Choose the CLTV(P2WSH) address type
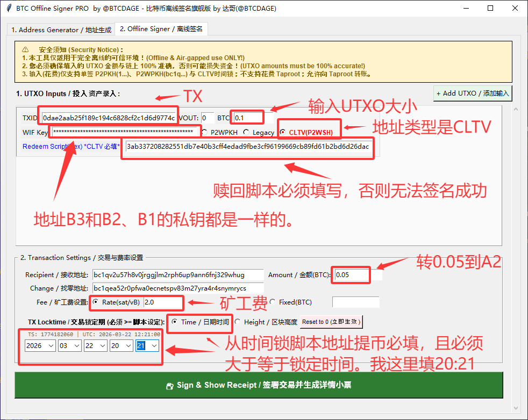This screenshot has height=420, width=528. pyautogui.click(x=282, y=132)
